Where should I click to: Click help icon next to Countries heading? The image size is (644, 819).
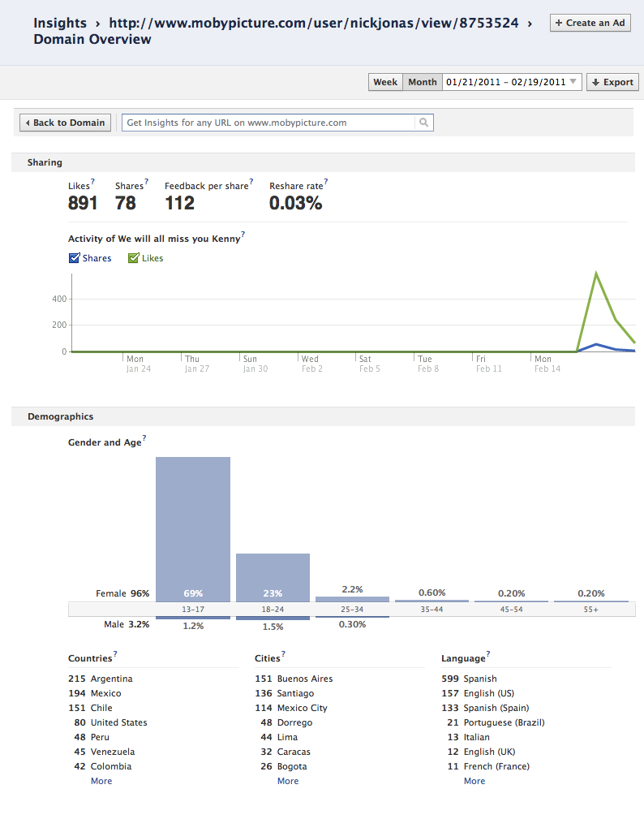tap(115, 655)
